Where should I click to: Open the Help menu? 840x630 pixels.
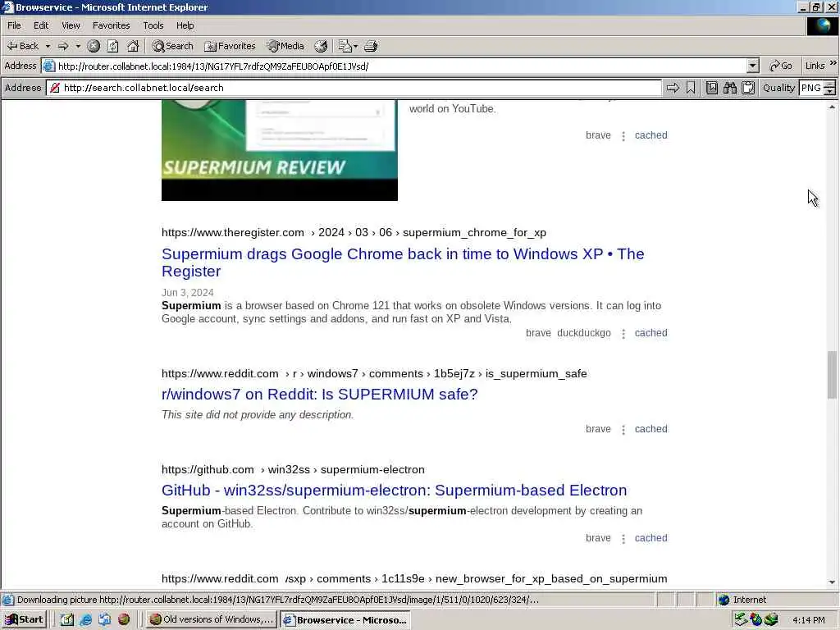pyautogui.click(x=185, y=25)
